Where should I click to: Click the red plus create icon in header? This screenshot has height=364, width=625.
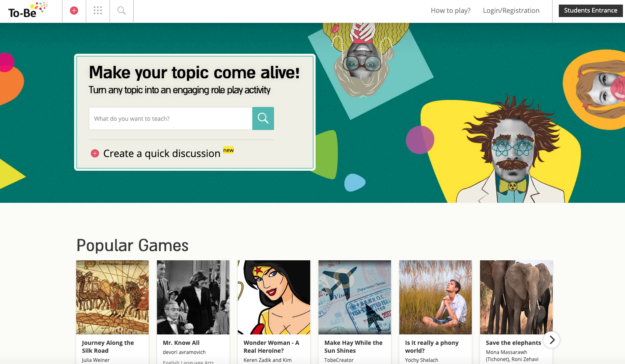[74, 11]
